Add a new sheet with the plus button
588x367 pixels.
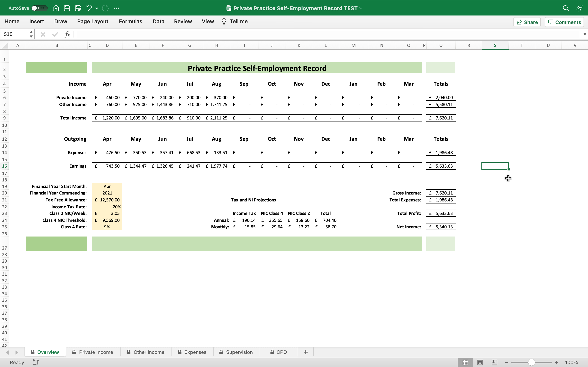(305, 352)
